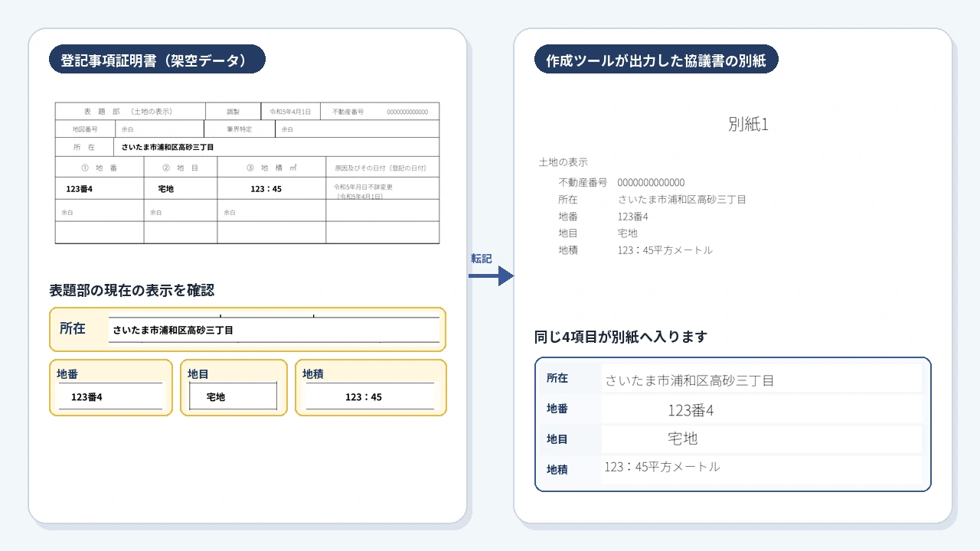The height and width of the screenshot is (551, 980).
Task: Click 地番 label of the yellow card
Action: click(67, 374)
